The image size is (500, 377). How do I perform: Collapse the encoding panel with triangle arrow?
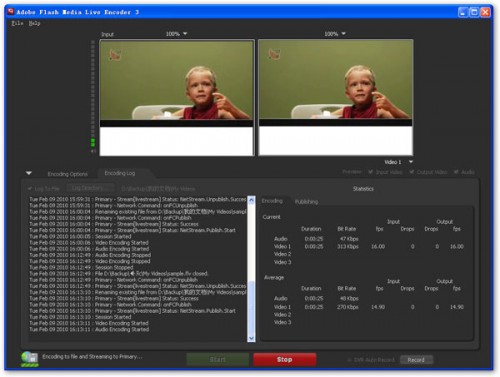click(29, 173)
